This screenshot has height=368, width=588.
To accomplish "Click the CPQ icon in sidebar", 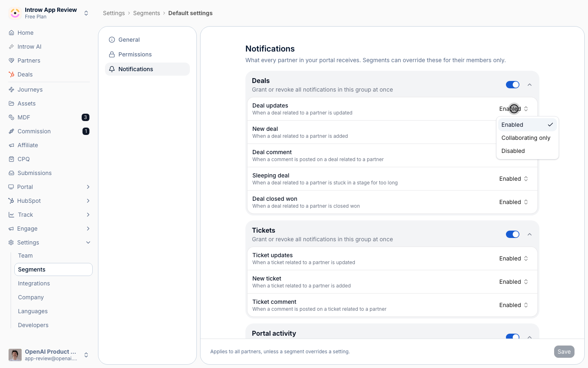I will [x=11, y=159].
